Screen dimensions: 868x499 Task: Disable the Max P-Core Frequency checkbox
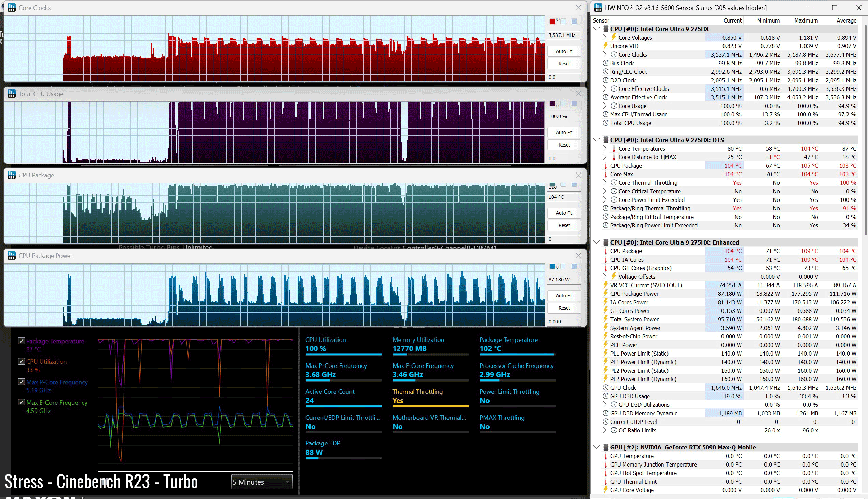pyautogui.click(x=22, y=382)
